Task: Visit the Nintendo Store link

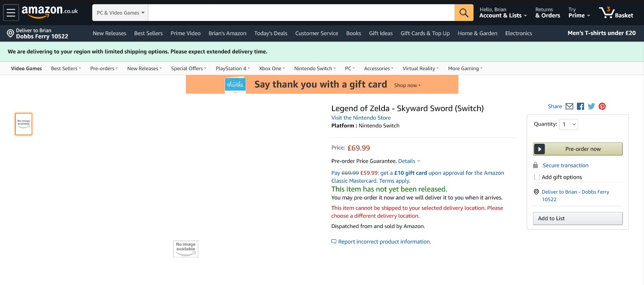Action: [x=361, y=118]
